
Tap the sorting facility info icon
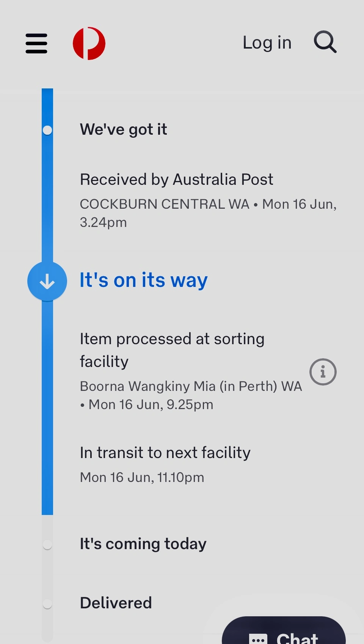coord(323,372)
